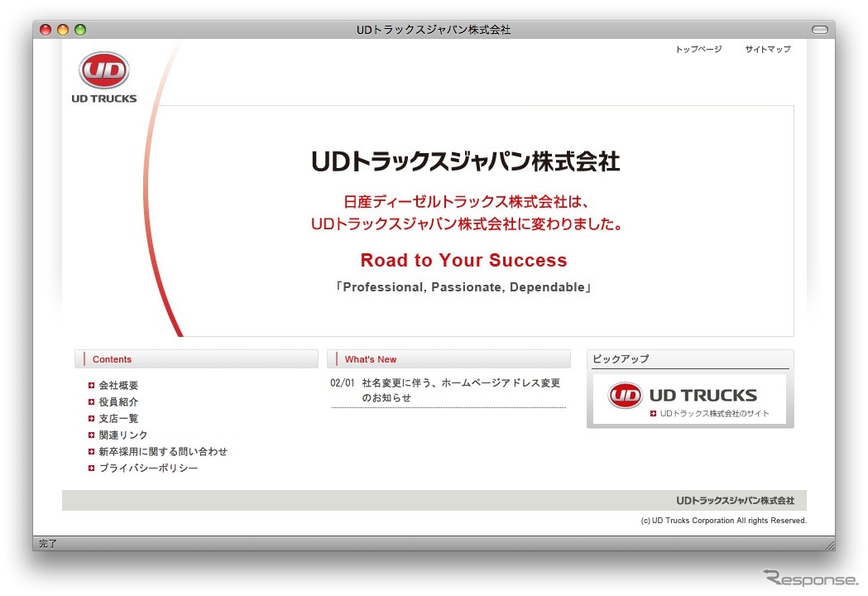The width and height of the screenshot is (868, 596).
Task: Click red arrow bullet beside 関連リンク
Action: [91, 435]
